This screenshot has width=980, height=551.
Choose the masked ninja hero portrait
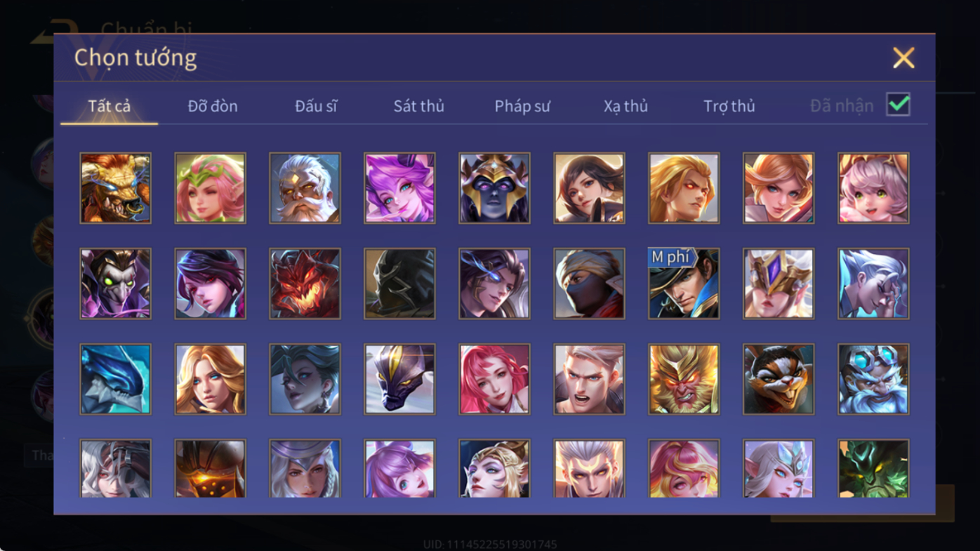point(589,284)
